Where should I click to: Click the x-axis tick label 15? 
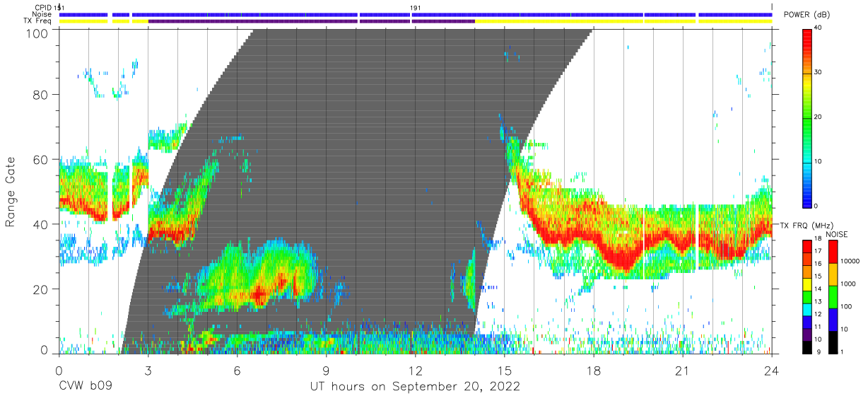505,371
